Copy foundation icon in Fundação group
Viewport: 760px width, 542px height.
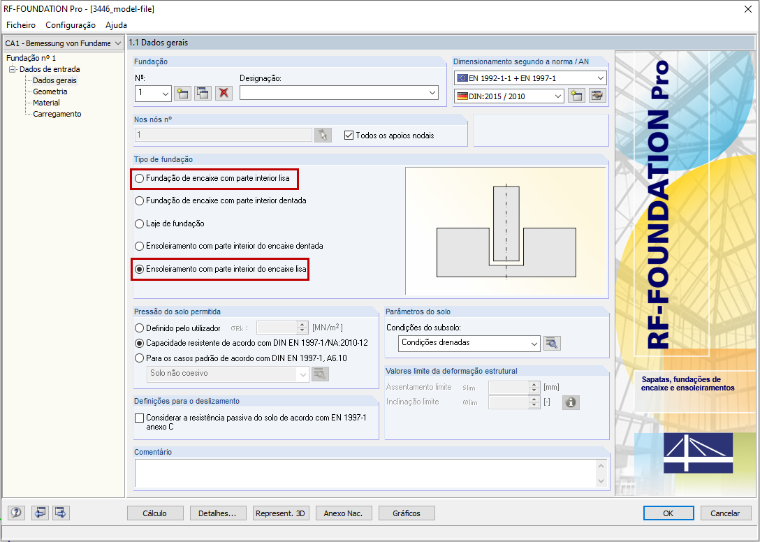click(x=203, y=93)
